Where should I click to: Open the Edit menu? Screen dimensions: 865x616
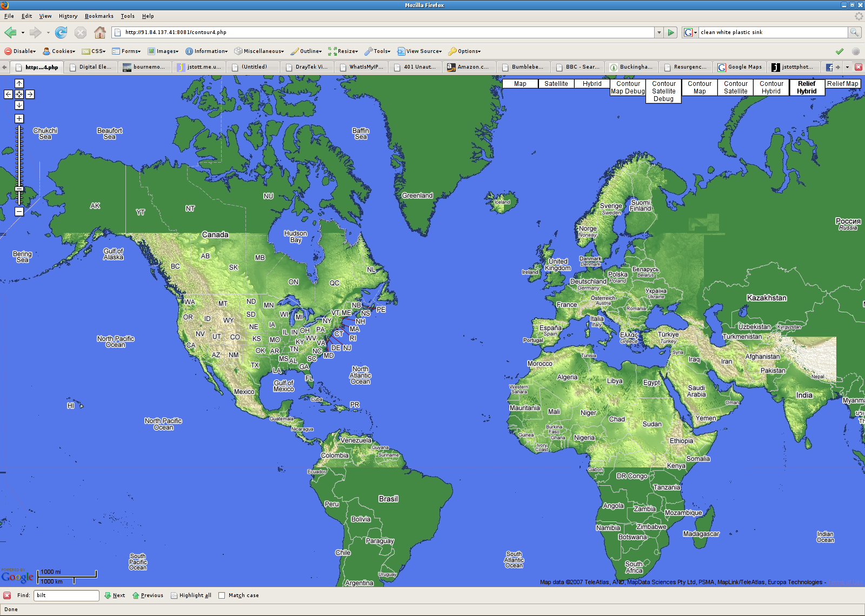click(x=26, y=16)
